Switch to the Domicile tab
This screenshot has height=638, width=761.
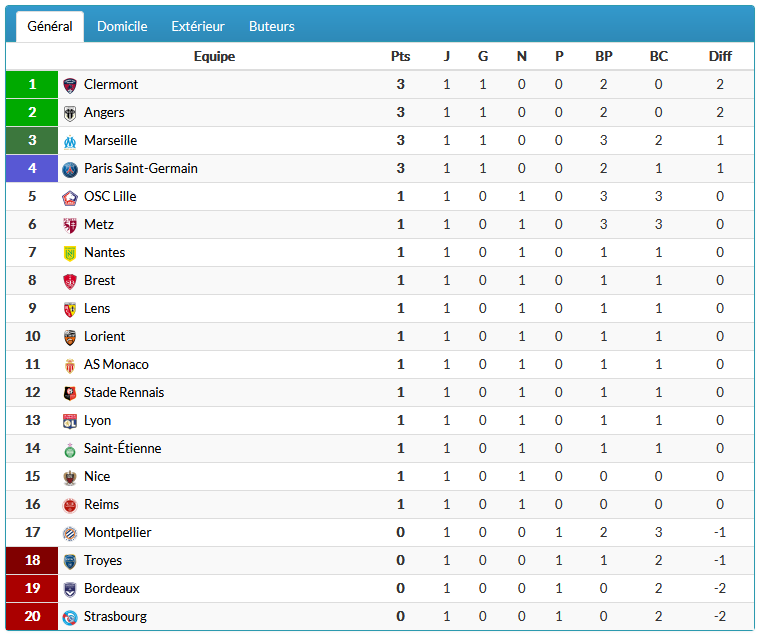coord(122,26)
